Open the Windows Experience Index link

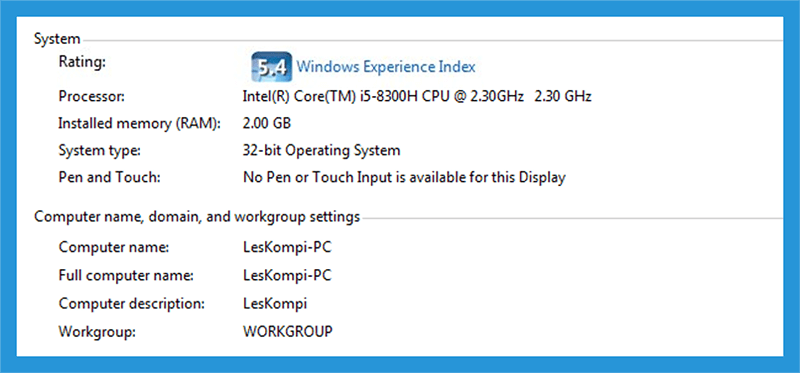click(386, 67)
